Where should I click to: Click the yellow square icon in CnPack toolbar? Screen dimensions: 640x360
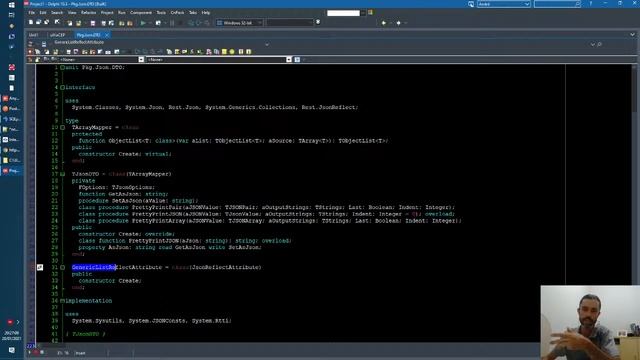[224, 52]
